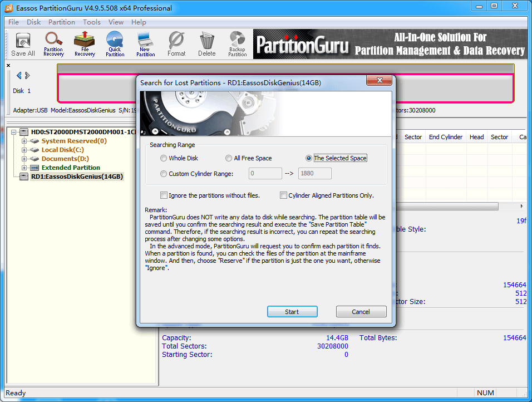Go to next disk with right arrow
The height and width of the screenshot is (402, 532).
point(27,75)
